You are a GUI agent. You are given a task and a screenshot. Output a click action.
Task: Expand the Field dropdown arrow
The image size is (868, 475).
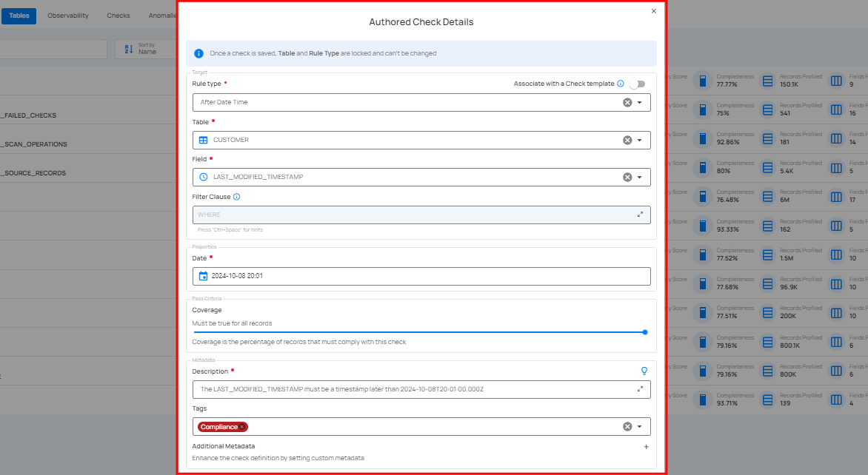point(640,177)
